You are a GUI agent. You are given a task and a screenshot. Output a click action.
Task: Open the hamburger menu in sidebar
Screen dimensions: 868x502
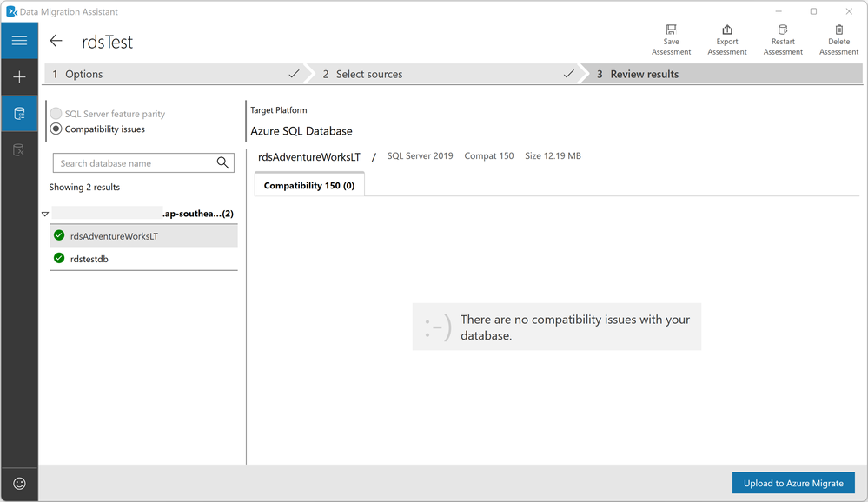[x=19, y=41]
